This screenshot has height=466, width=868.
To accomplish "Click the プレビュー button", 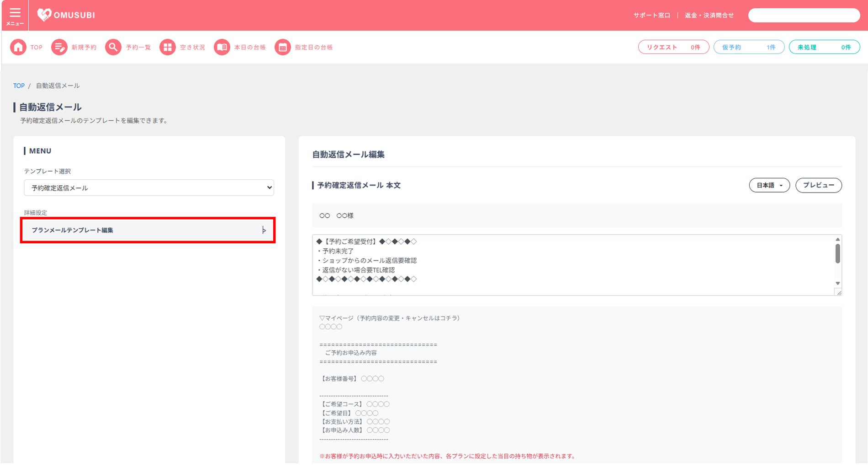I will pyautogui.click(x=819, y=185).
